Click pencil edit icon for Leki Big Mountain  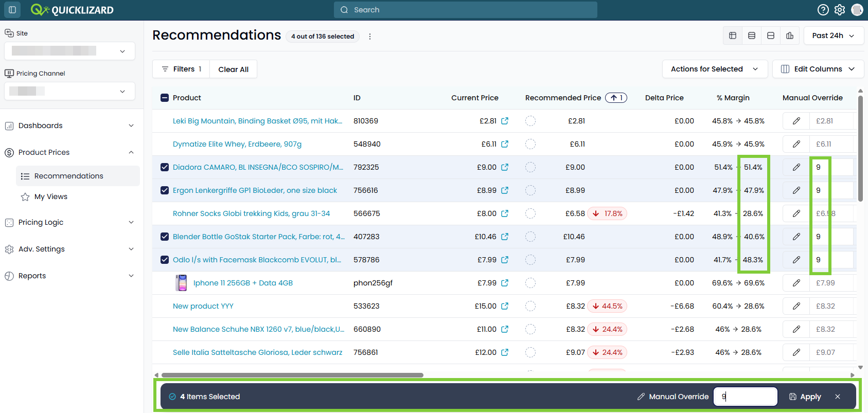(x=796, y=121)
